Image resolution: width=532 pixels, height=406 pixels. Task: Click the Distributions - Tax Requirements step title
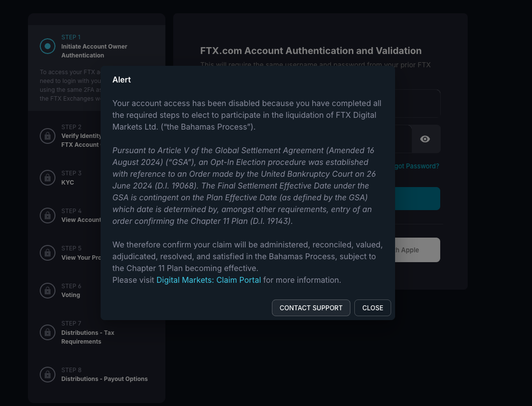(x=88, y=337)
